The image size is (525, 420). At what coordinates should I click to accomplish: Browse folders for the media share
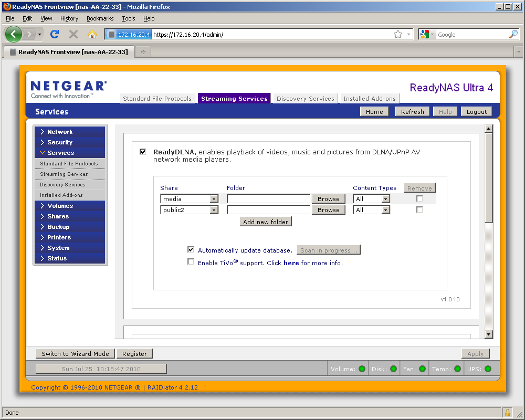click(329, 198)
